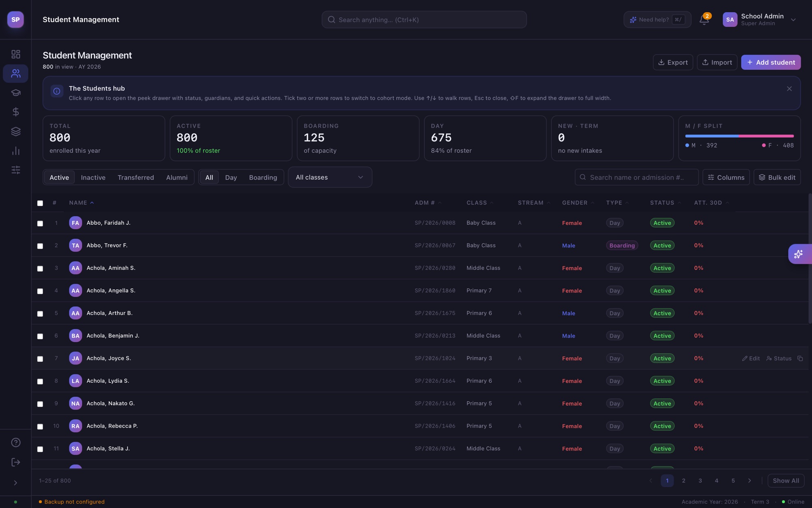Filter by the Boarding type tab
The height and width of the screenshot is (508, 812).
click(263, 178)
